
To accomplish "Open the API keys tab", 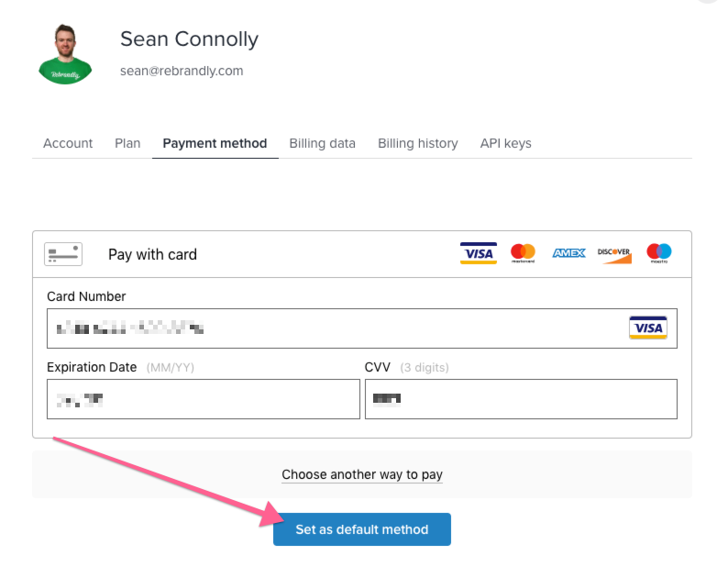I will [505, 143].
